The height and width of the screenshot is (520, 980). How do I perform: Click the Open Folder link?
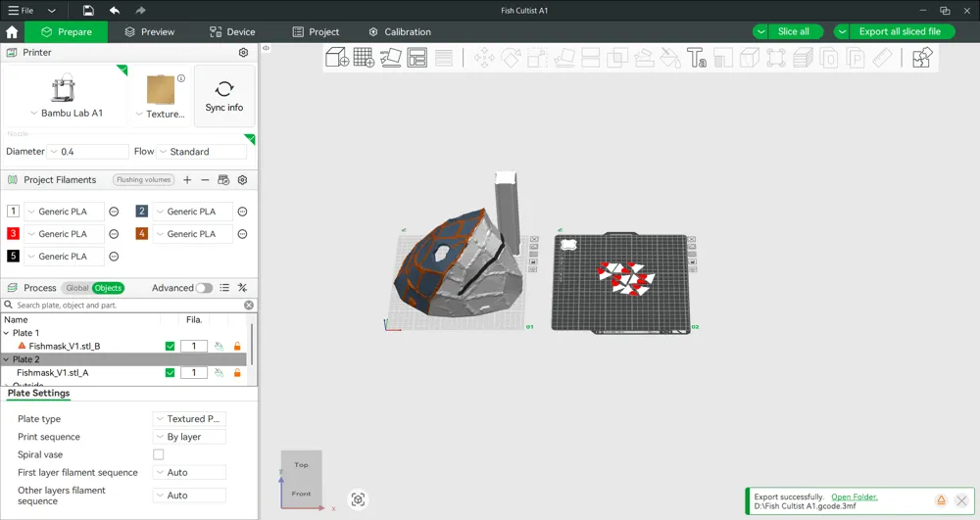point(854,497)
